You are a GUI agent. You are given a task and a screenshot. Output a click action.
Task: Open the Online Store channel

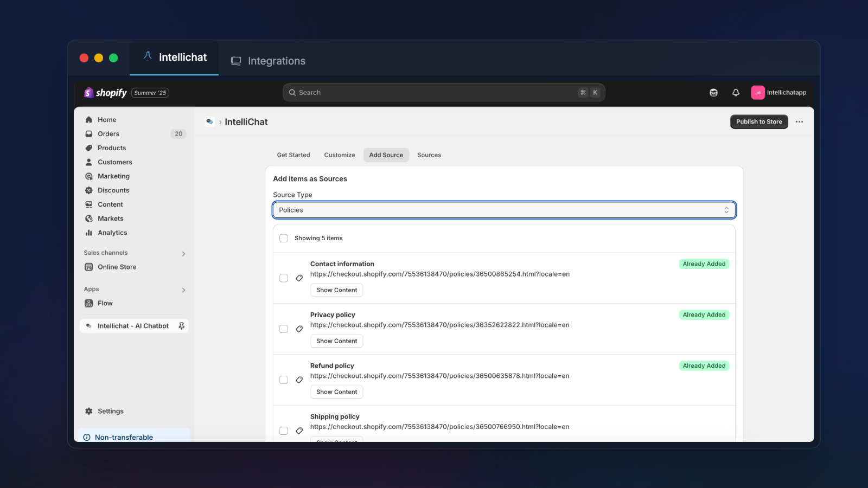pos(117,267)
